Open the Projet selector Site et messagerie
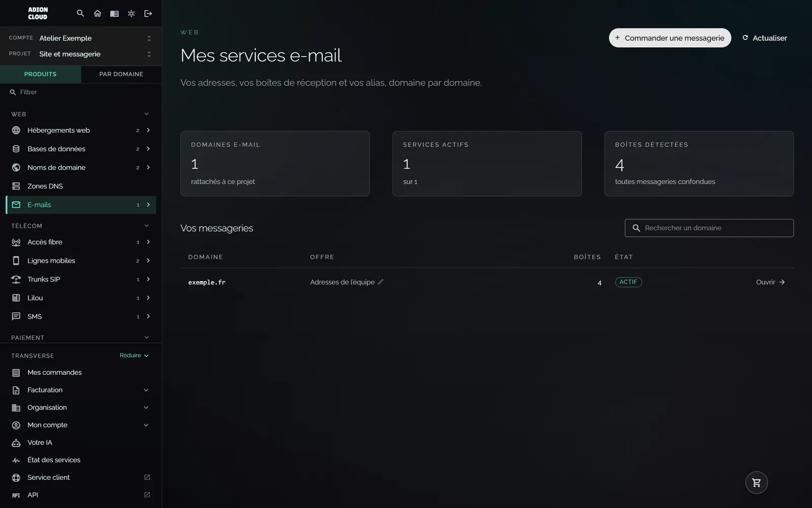The height and width of the screenshot is (508, 812). (x=81, y=54)
